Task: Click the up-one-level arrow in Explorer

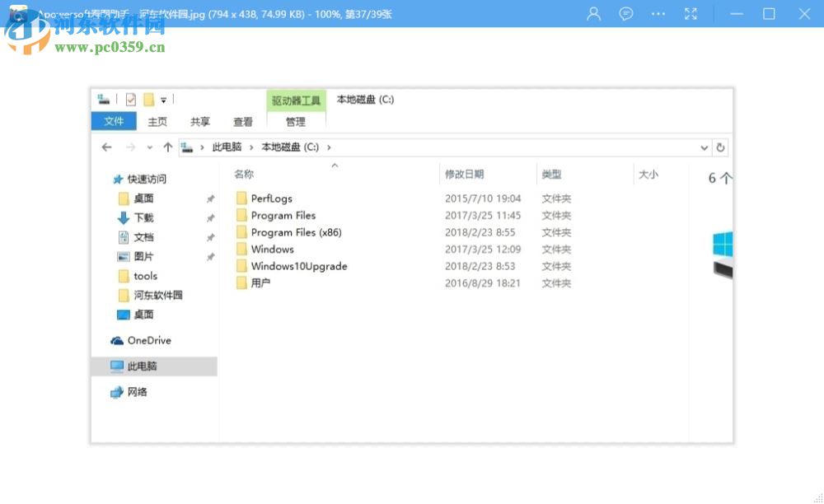Action: (167, 147)
